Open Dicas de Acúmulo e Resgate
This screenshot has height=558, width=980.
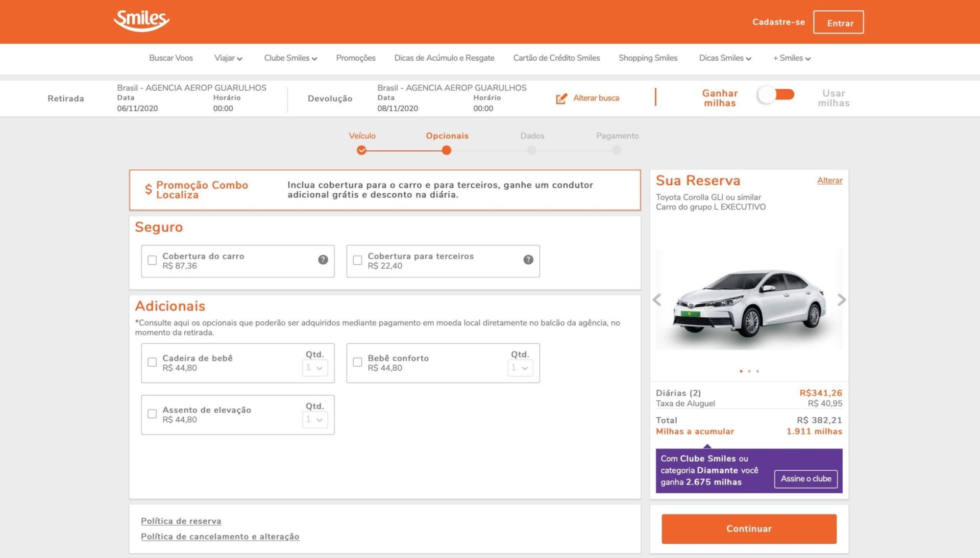[x=444, y=58]
